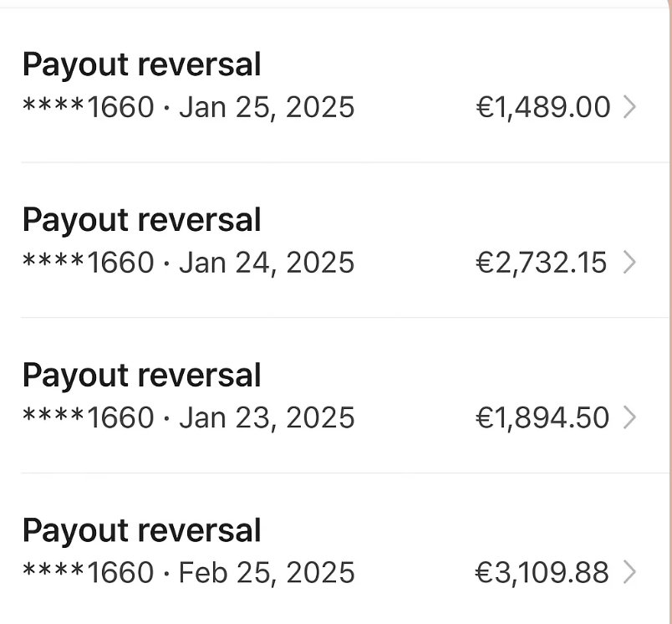Tap the €1,894.50 amount
This screenshot has width=672, height=624.
click(542, 417)
